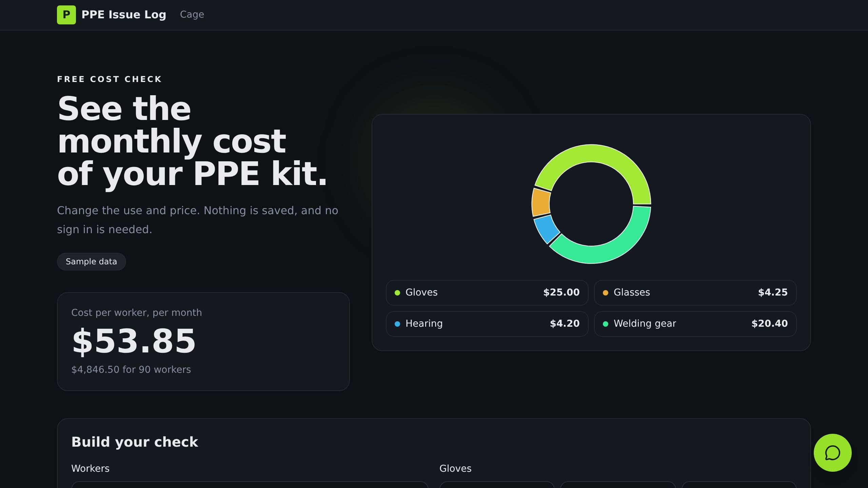
Task: Go to the Cage nav link
Action: tap(192, 15)
